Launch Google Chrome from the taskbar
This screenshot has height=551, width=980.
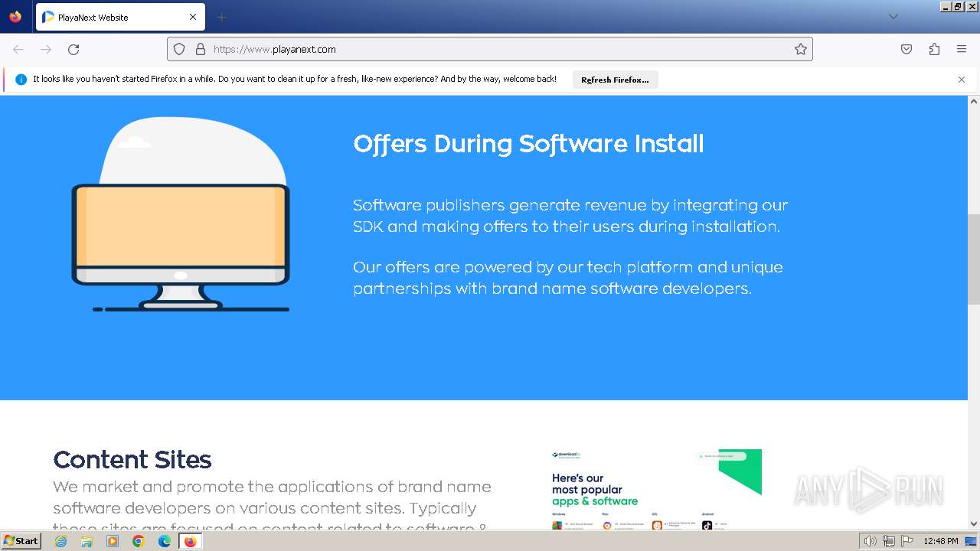(x=139, y=541)
